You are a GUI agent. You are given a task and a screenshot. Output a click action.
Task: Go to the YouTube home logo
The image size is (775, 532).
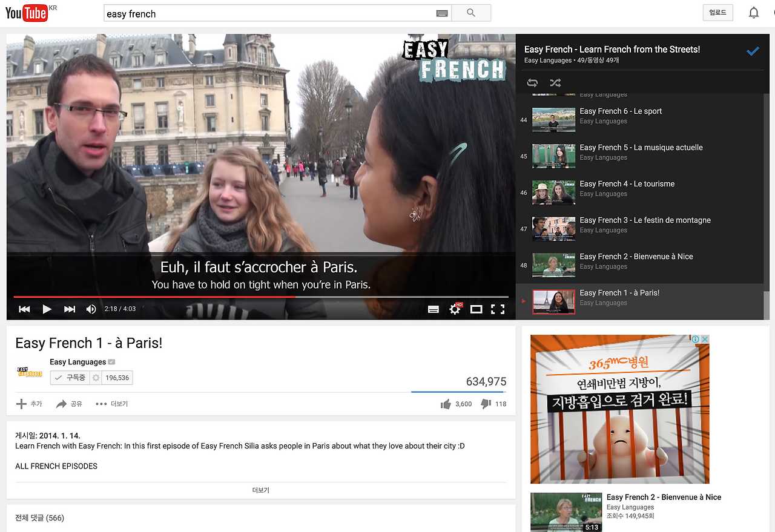[x=27, y=13]
